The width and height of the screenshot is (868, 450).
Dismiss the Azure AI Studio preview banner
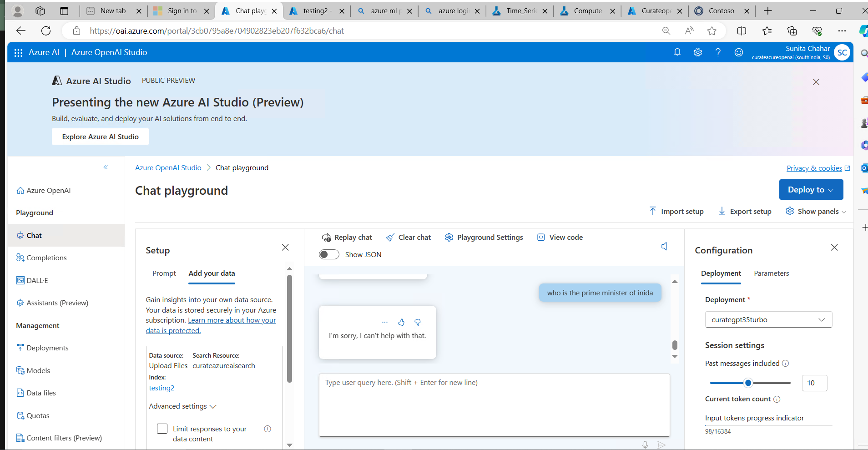pos(816,82)
